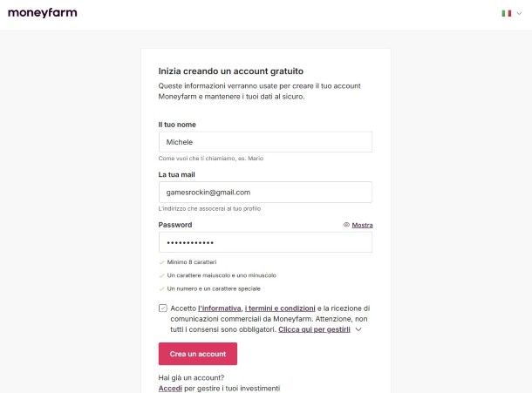Open the language selector chevron

point(519,13)
